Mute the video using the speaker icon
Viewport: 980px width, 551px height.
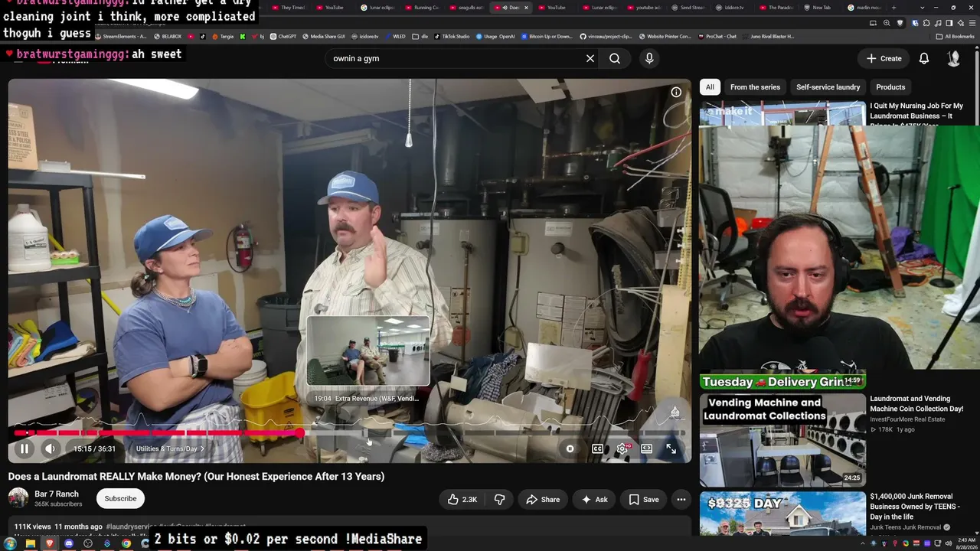[50, 449]
